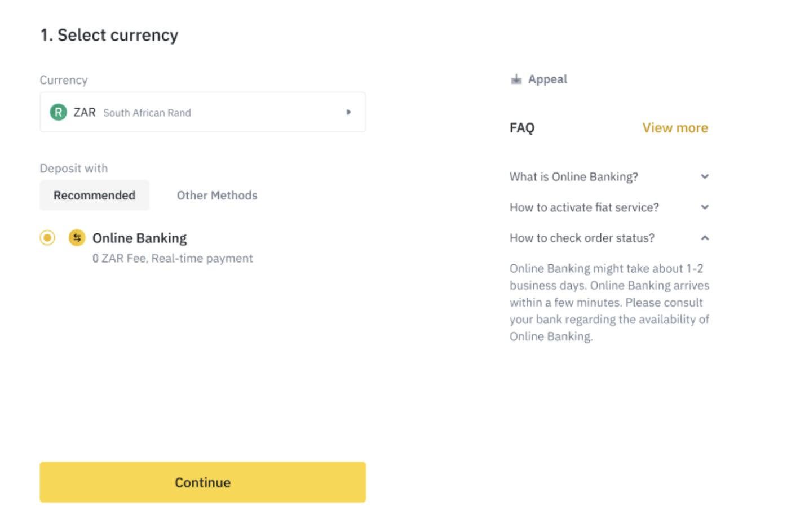787x532 pixels.
Task: Click the yellow Online Banking swap icon
Action: (x=77, y=238)
